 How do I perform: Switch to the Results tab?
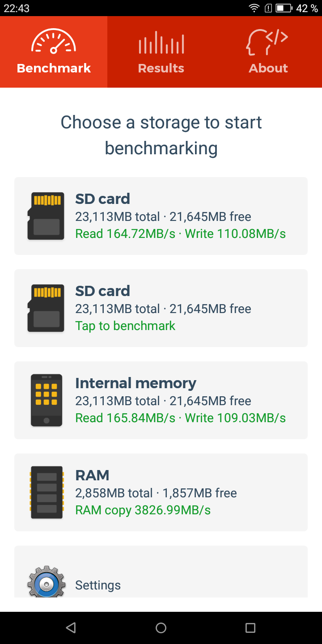click(161, 52)
